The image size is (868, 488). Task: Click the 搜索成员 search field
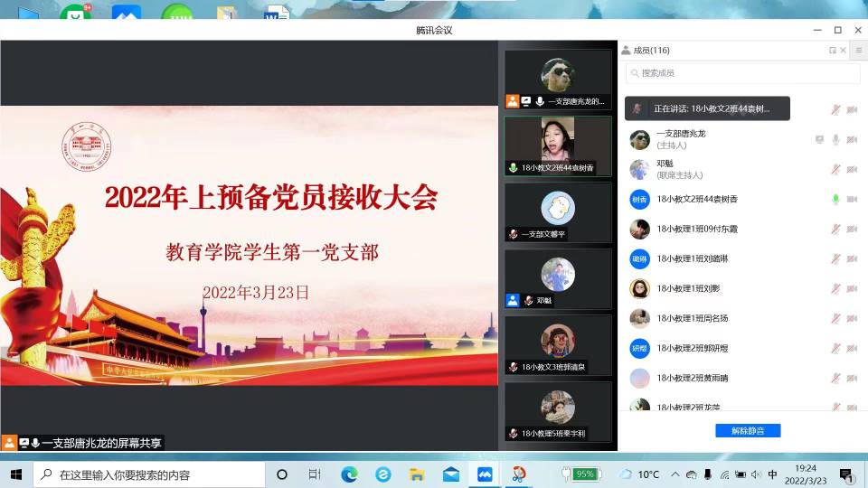[741, 73]
